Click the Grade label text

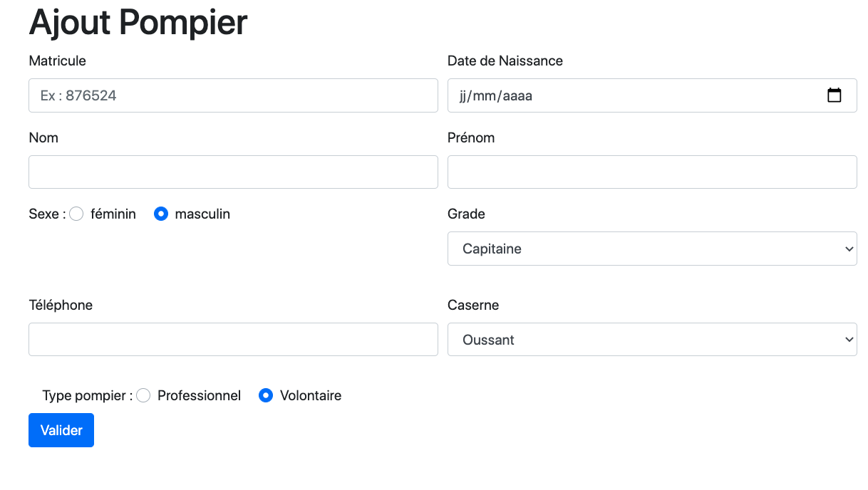tap(466, 214)
